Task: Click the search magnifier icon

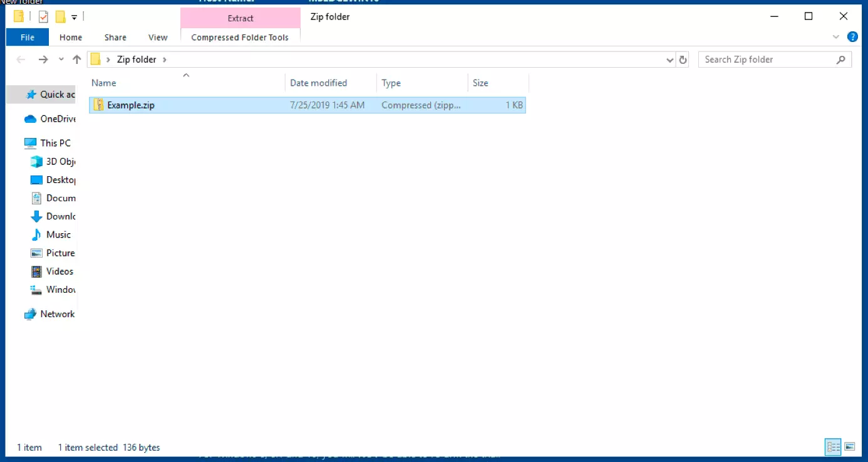Action: point(841,60)
